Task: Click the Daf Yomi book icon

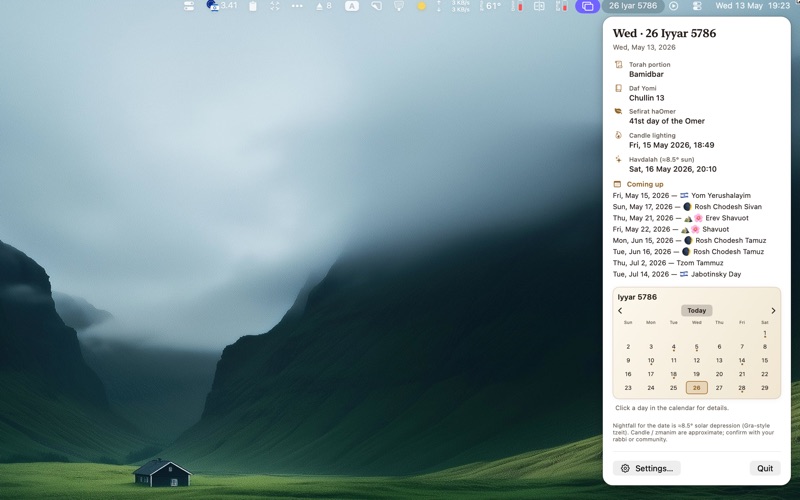Action: pyautogui.click(x=618, y=88)
